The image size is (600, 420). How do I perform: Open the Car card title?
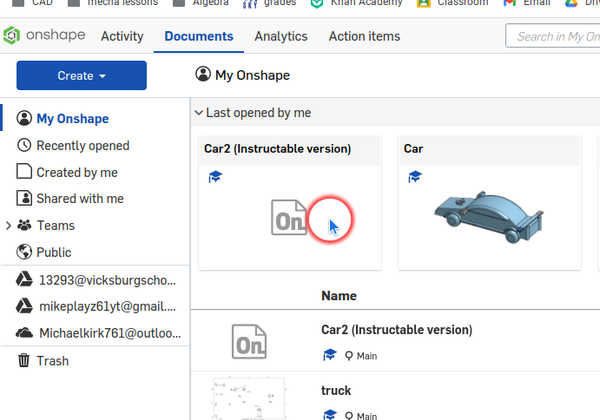[x=413, y=149]
